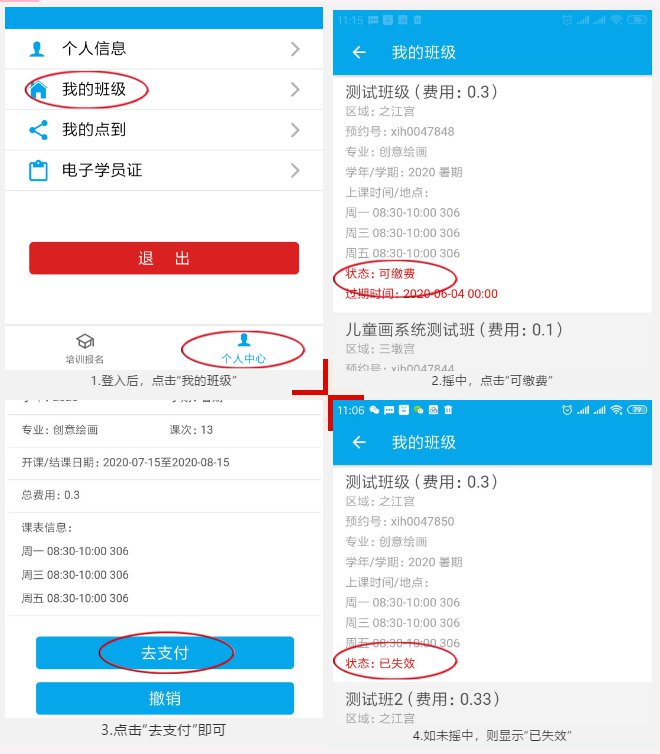Expand chevron beside 电子学员证
660x754 pixels.
point(296,170)
